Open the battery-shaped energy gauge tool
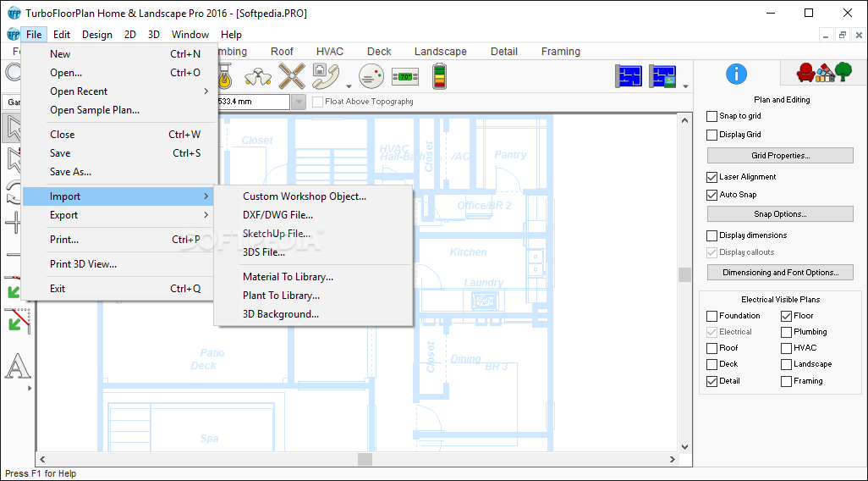Screen dimensions: 868x481 (x=440, y=76)
